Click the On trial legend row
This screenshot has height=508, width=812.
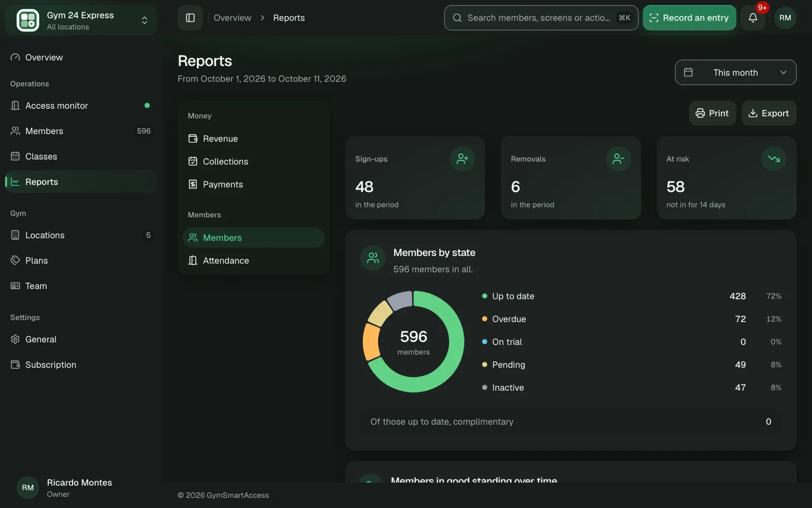tap(631, 342)
